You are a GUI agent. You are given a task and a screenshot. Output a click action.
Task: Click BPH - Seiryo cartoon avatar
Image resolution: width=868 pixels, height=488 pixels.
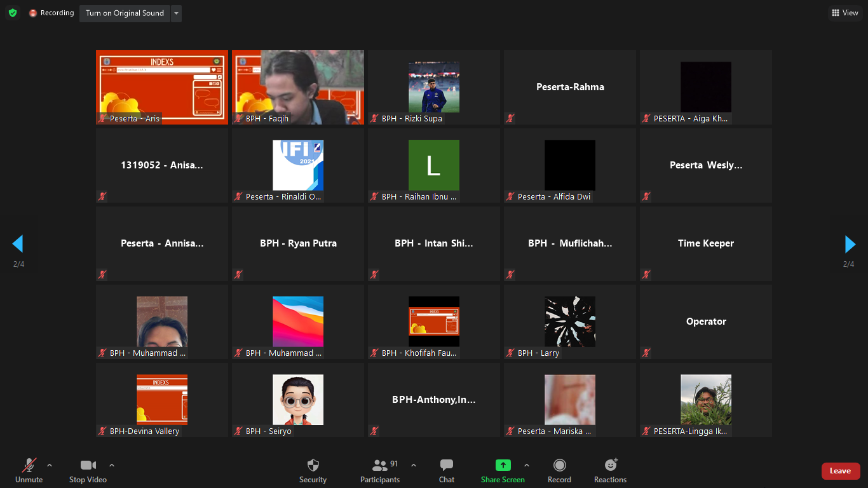point(298,400)
